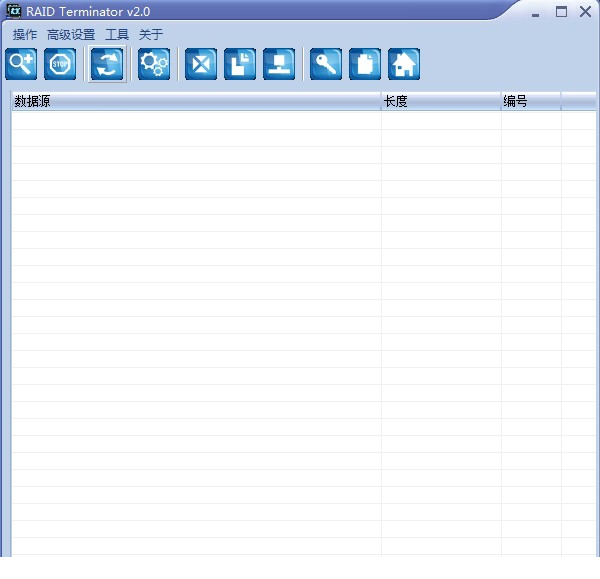Open the 关于 menu

pos(151,35)
